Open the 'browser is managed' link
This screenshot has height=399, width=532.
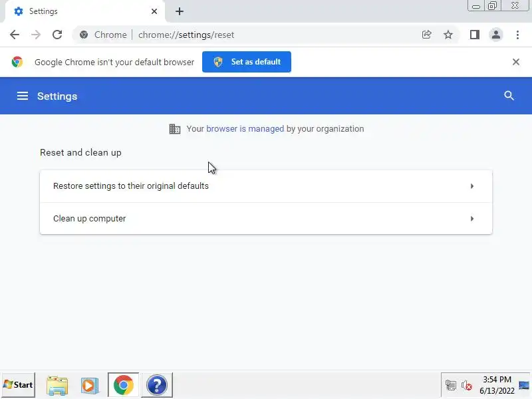coord(245,129)
